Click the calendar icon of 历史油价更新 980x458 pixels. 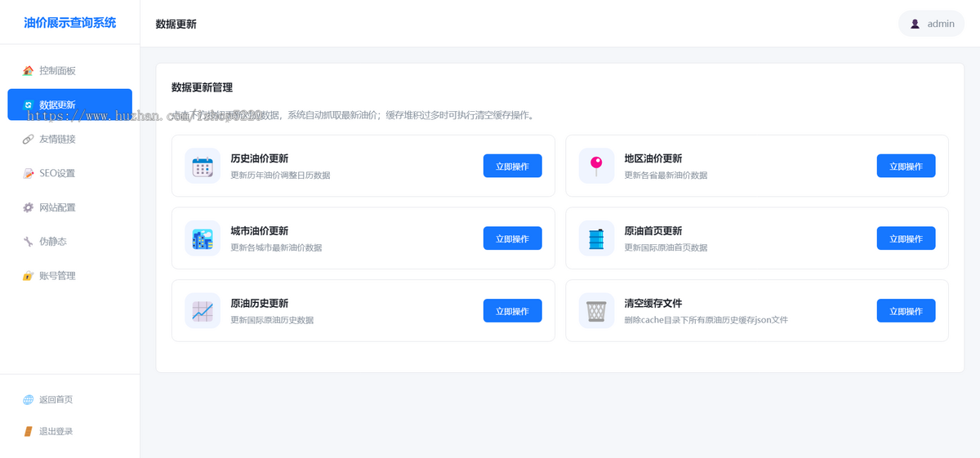[203, 166]
